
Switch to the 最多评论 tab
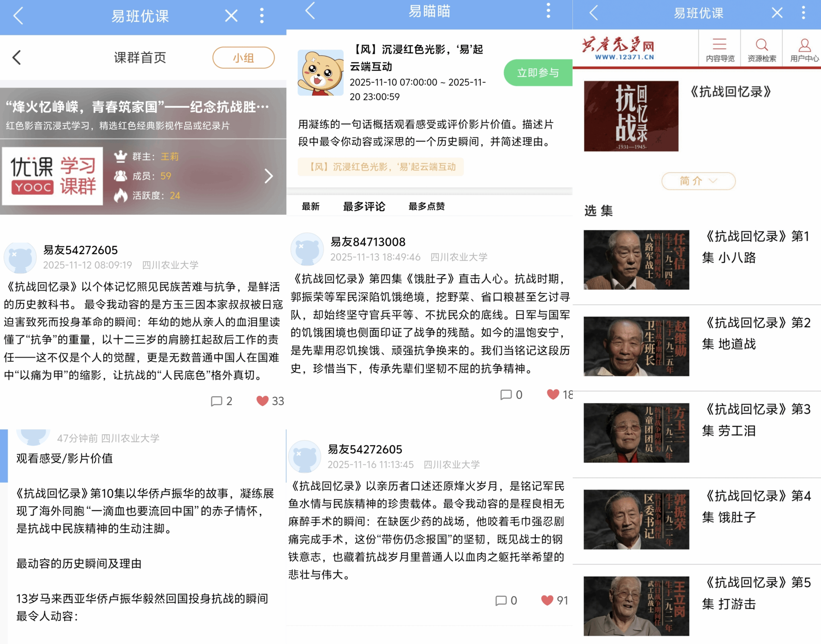364,206
